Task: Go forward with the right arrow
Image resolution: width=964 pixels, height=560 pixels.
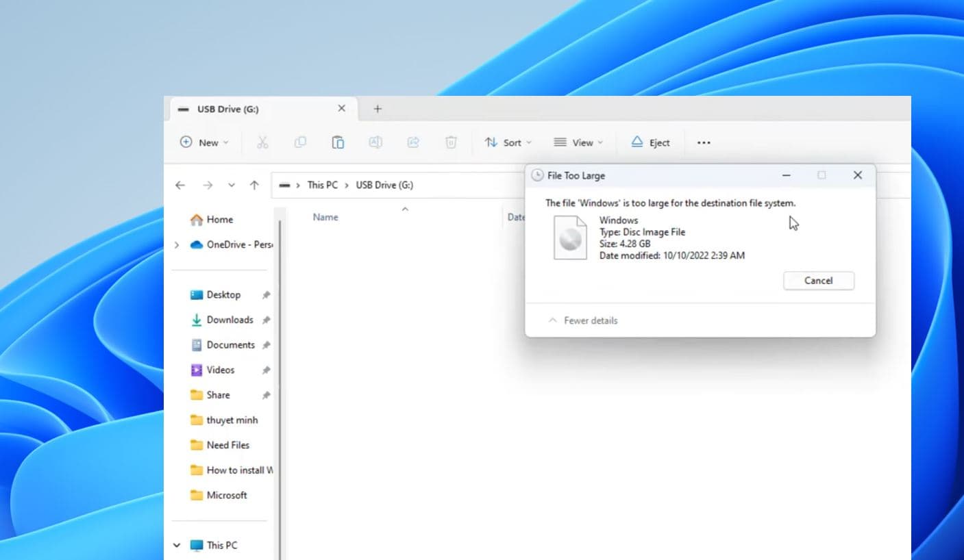Action: click(x=208, y=185)
